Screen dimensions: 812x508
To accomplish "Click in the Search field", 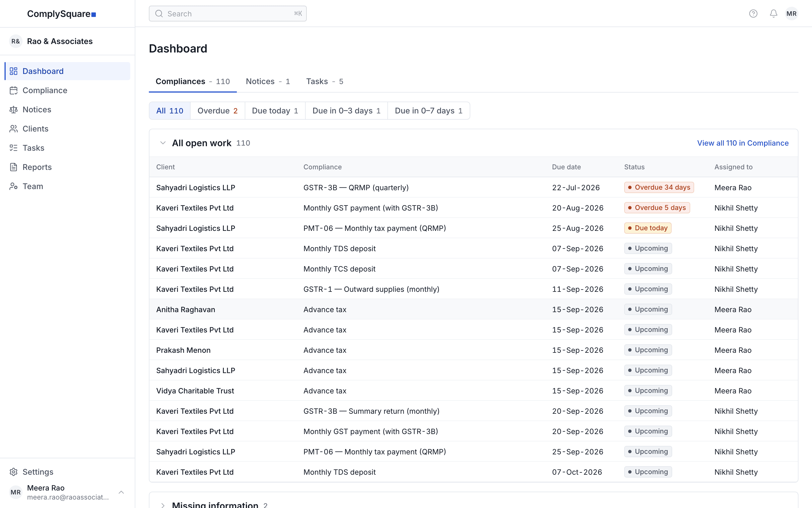I will tap(228, 14).
